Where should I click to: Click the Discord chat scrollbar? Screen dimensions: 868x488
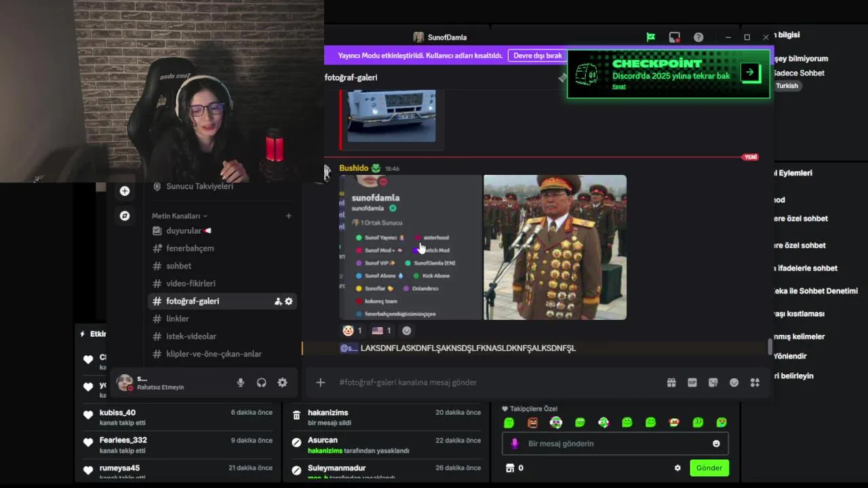[x=770, y=346]
